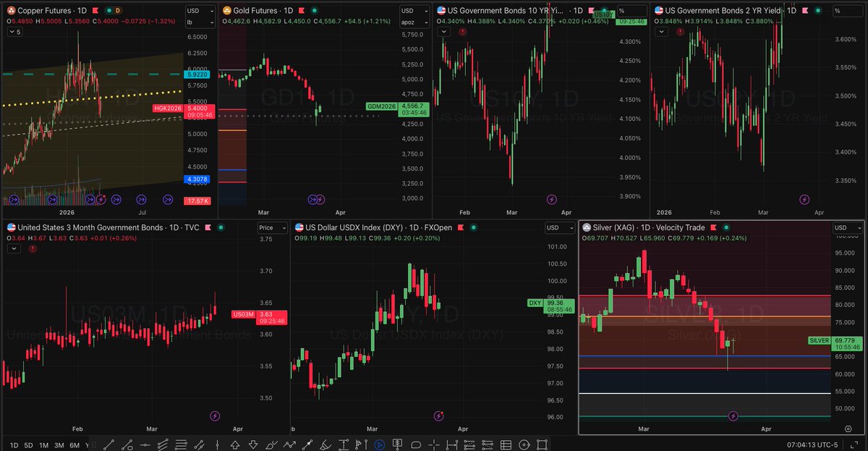Click the US Dollar USDX Index title
This screenshot has width=868, height=451.
(355, 227)
